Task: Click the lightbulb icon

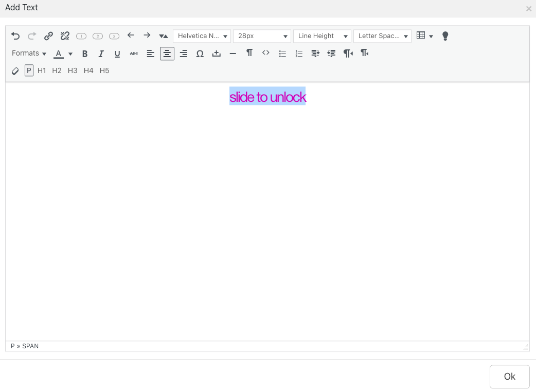Action: point(445,36)
